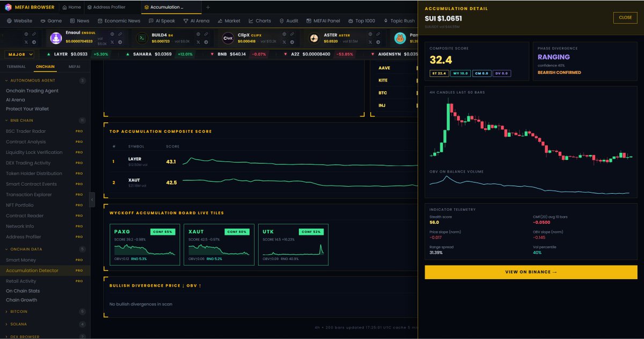Click the PancakeSwap bunny token icon
This screenshot has width=644, height=339.
(400, 38)
